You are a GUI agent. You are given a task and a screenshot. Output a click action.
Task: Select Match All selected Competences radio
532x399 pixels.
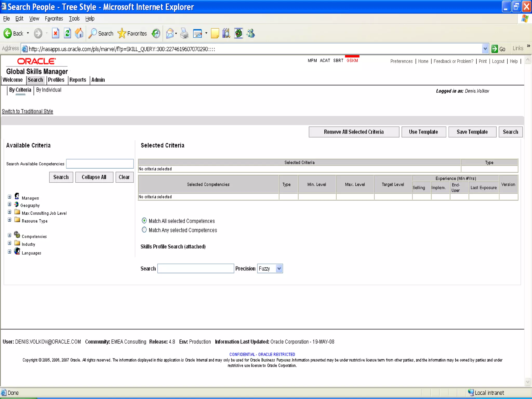(x=144, y=221)
